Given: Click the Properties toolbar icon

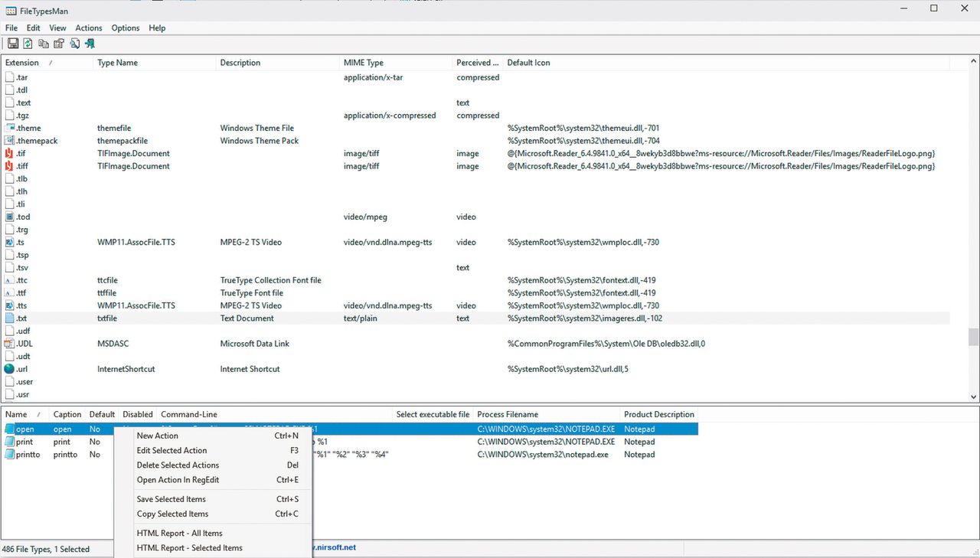Looking at the screenshot, I should 59,44.
